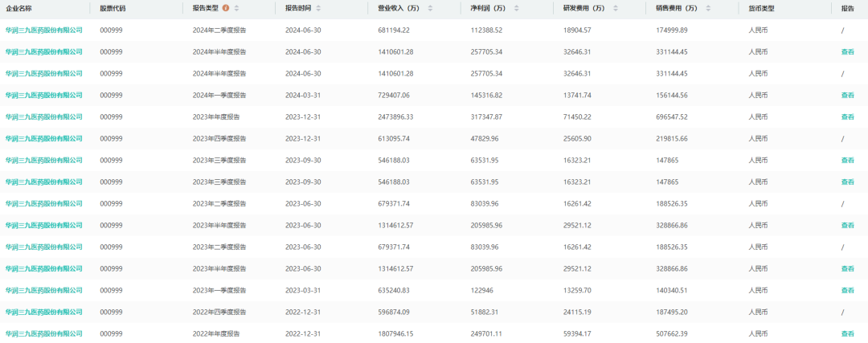Open company name link in 2023年四季度报告 row
This screenshot has width=868, height=343.
point(43,138)
